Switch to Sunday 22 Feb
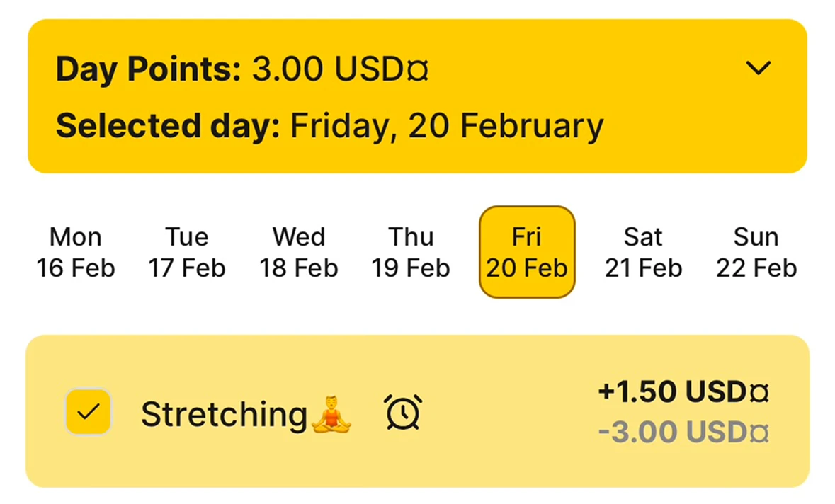The width and height of the screenshot is (835, 504). [755, 252]
